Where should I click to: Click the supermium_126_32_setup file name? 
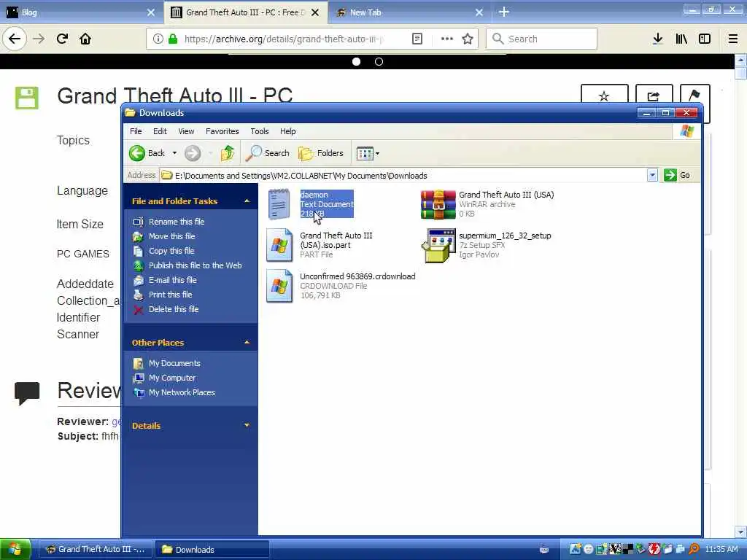505,236
